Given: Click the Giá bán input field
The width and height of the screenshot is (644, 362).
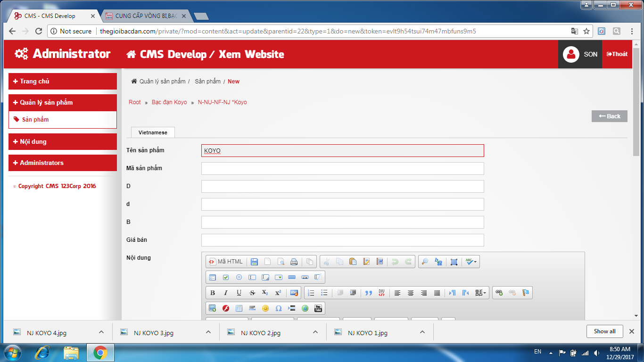Looking at the screenshot, I should [343, 240].
